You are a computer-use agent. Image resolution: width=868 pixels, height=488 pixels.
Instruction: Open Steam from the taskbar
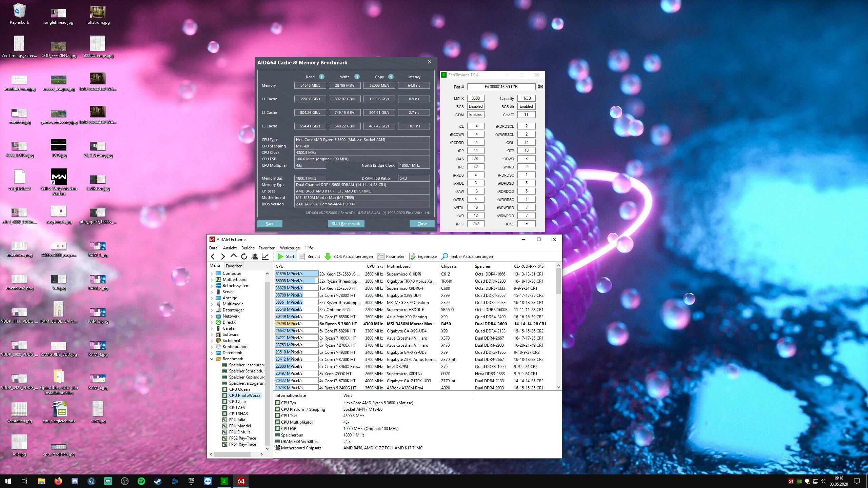(x=158, y=481)
